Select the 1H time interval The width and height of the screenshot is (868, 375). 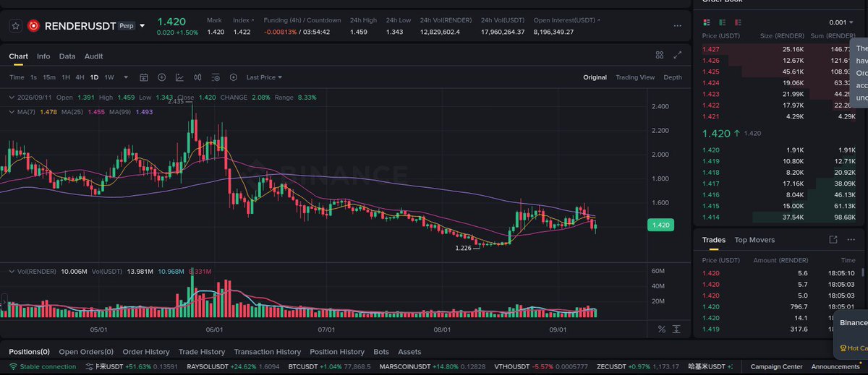66,77
